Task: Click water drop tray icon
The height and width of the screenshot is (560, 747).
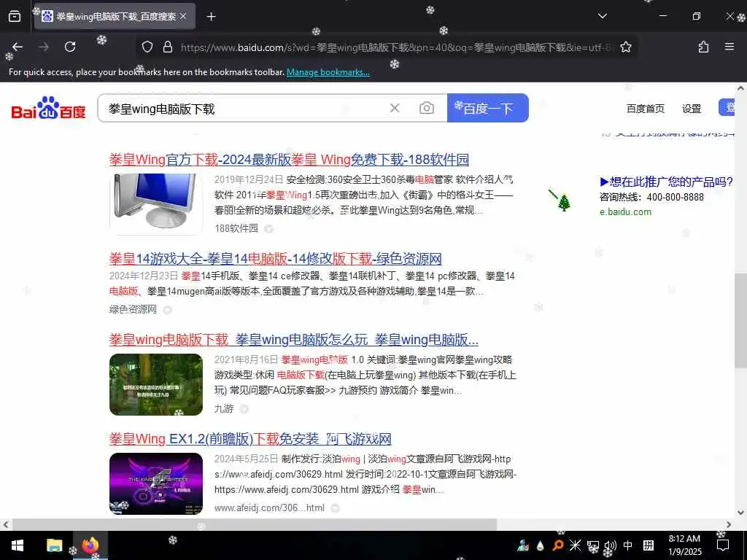Action: (x=541, y=545)
